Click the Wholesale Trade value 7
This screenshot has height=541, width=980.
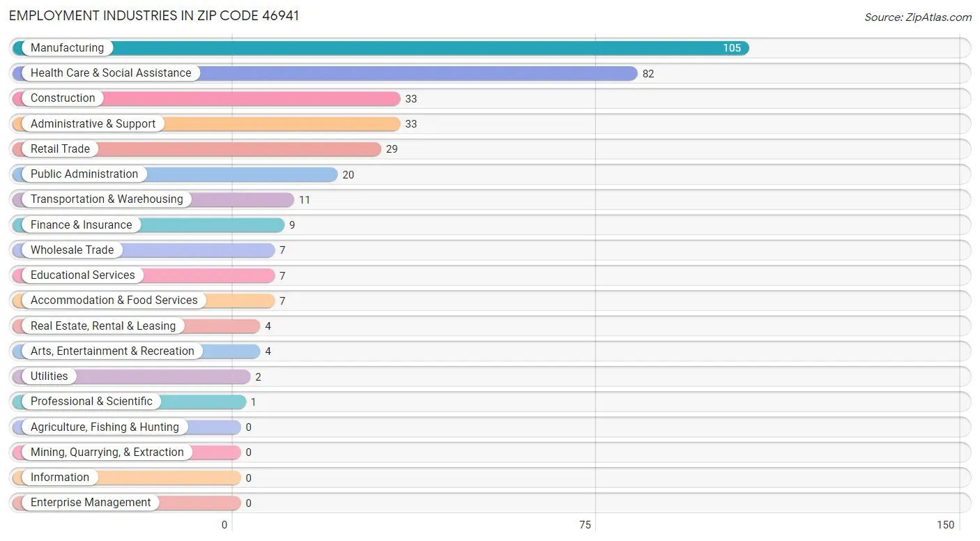(282, 250)
